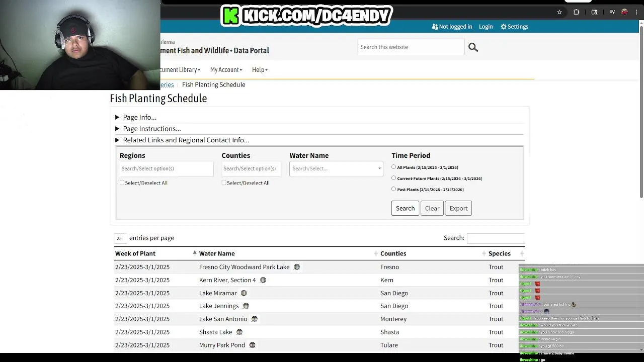Bookmark this page with the star icon
This screenshot has width=644, height=362.
click(559, 12)
